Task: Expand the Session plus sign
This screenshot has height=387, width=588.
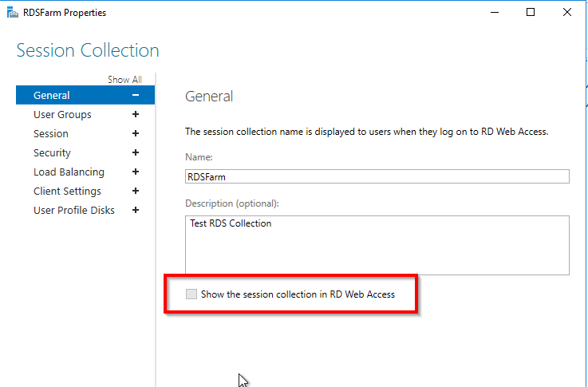Action: (136, 133)
